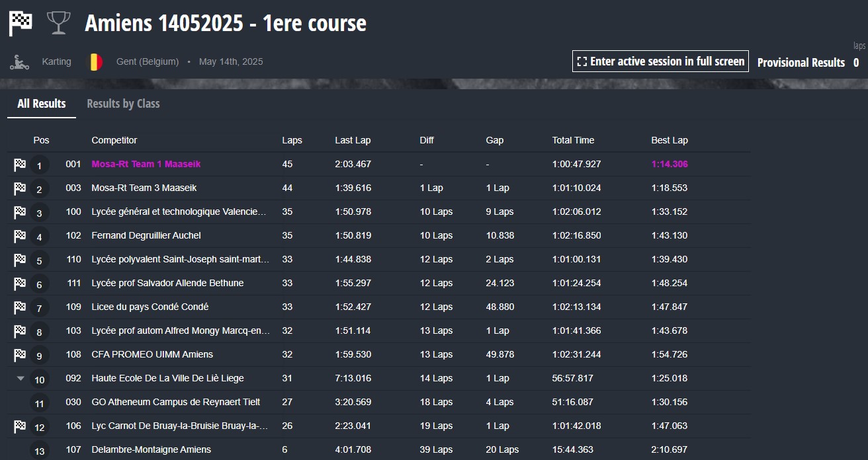Enter active session in full screen
This screenshot has height=460, width=868.
pyautogui.click(x=660, y=61)
